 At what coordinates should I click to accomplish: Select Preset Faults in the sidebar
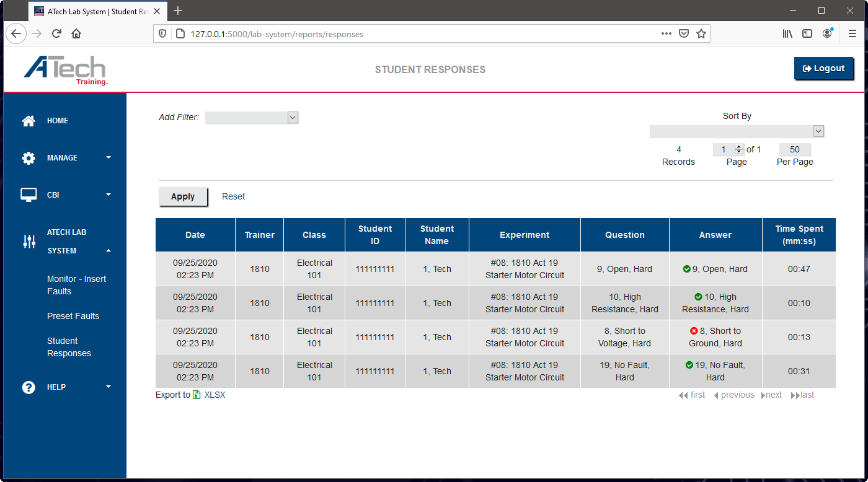[x=73, y=316]
